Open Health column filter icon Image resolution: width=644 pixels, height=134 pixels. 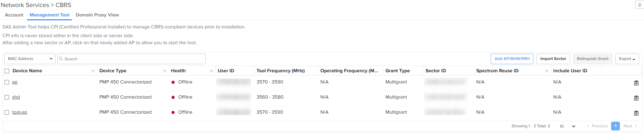point(211,71)
